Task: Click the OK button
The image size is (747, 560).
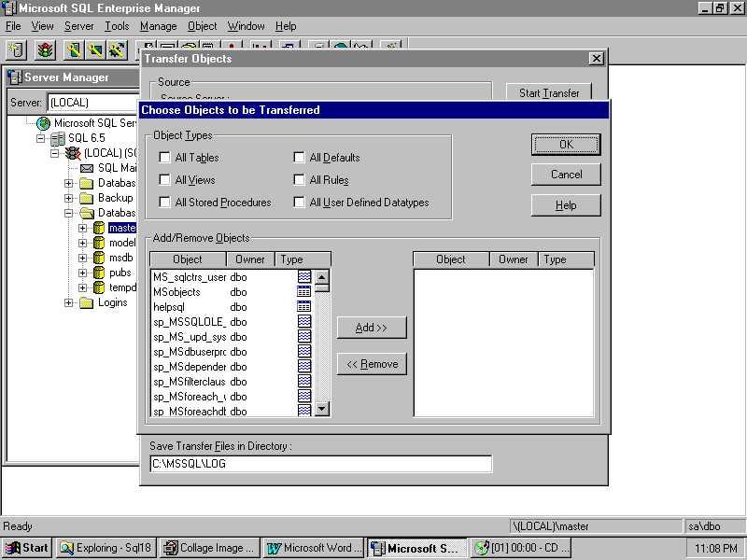Action: 566,145
